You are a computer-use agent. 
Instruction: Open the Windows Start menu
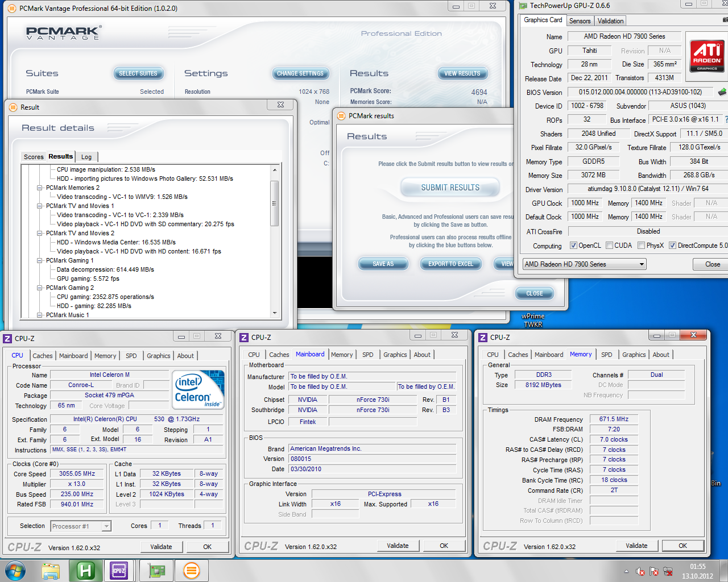click(15, 570)
